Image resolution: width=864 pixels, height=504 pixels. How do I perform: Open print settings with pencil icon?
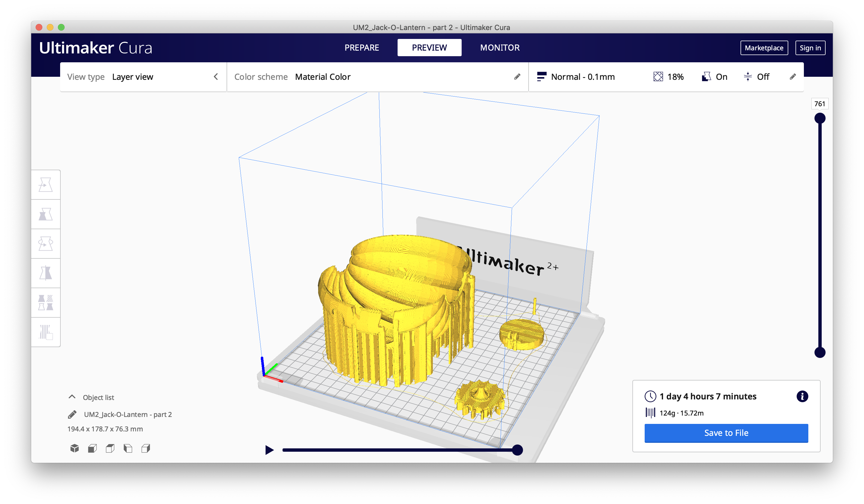[793, 77]
